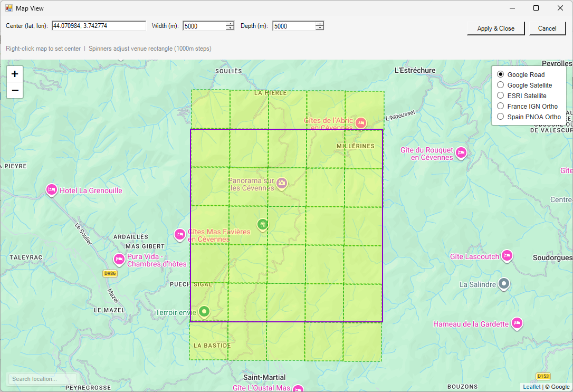The width and height of the screenshot is (573, 392).
Task: Select Google Road base layer
Action: [x=501, y=74]
